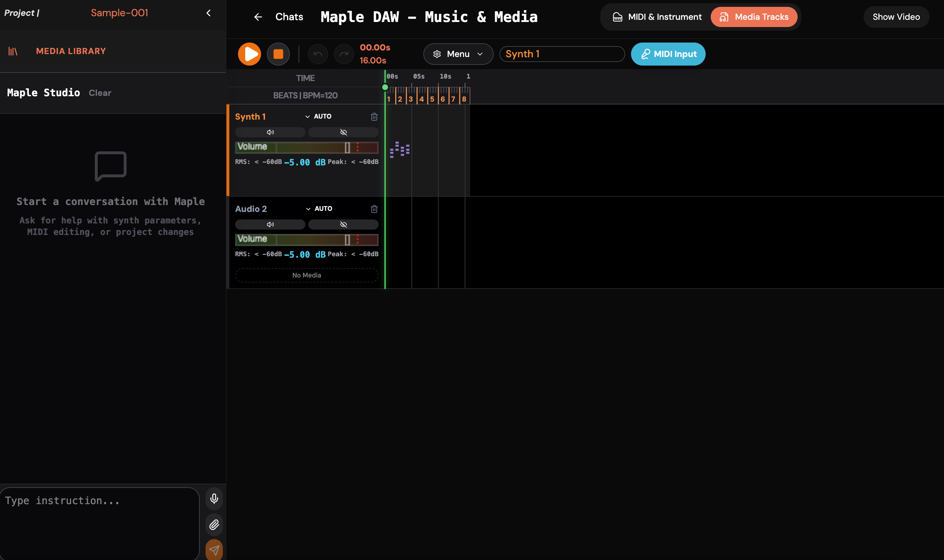The height and width of the screenshot is (560, 944).
Task: Click the microphone icon for voice input
Action: [214, 498]
